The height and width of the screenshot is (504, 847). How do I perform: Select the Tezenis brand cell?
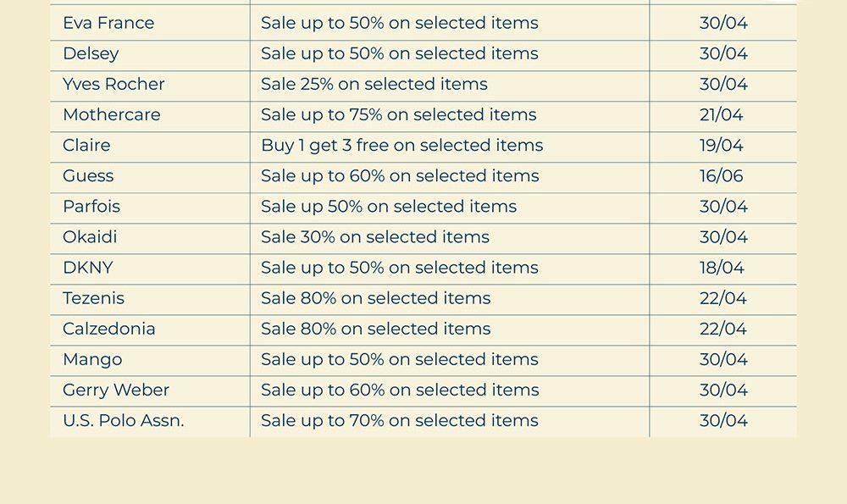(x=93, y=298)
